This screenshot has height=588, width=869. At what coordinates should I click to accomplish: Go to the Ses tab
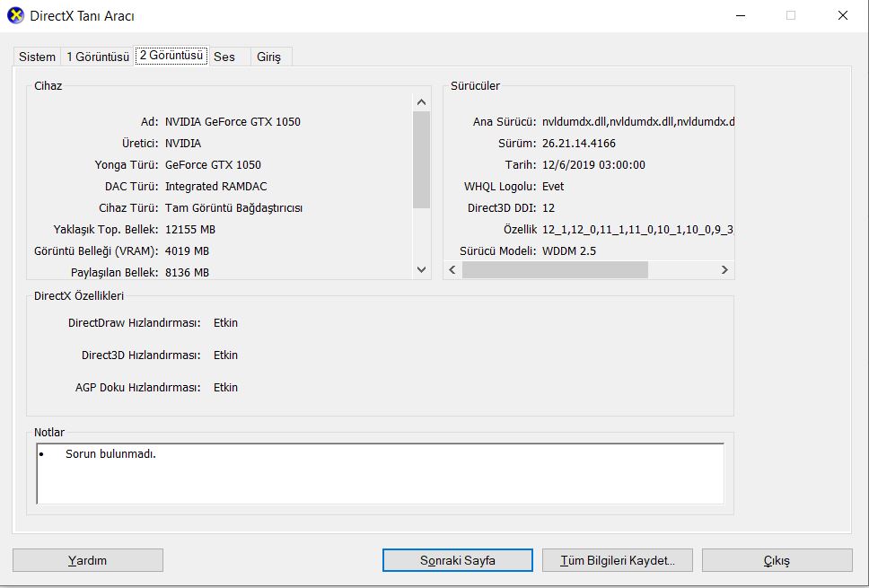click(x=224, y=57)
